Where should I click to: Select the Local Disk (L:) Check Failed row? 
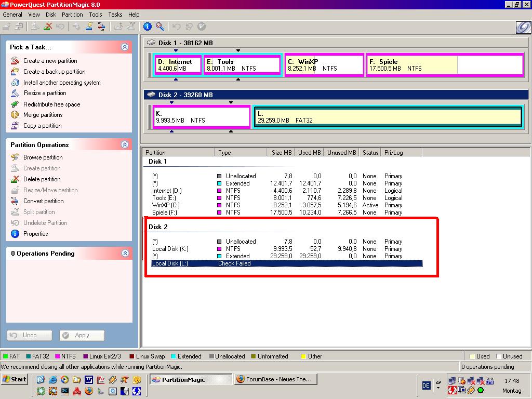click(x=287, y=263)
